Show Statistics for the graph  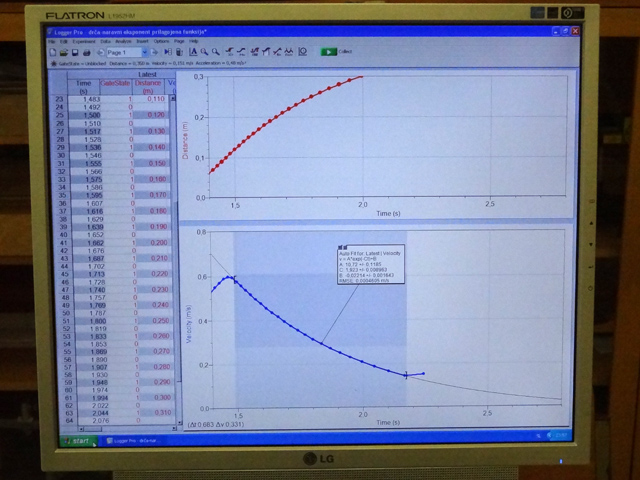[266, 51]
